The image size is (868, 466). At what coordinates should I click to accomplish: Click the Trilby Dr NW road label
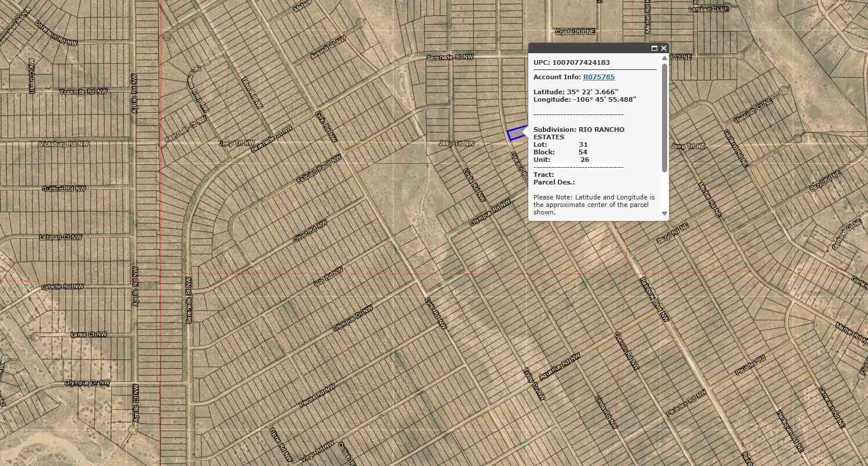click(534, 384)
